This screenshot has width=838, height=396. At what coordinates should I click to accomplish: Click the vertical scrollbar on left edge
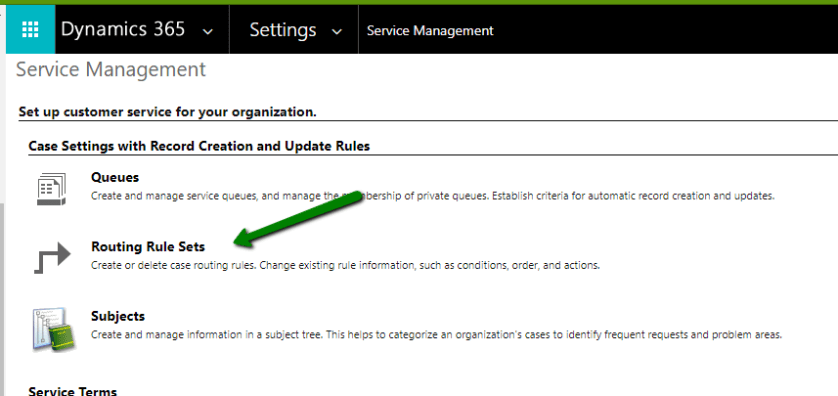[2, 299]
